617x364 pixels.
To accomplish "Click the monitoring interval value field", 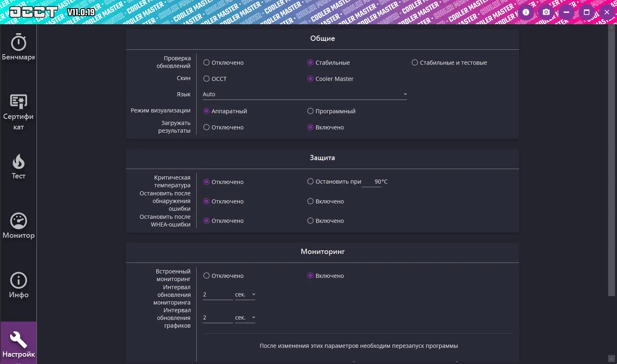I will [218, 295].
